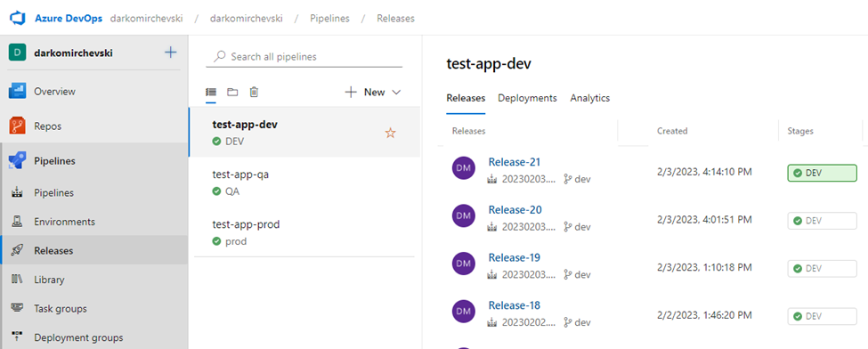Image resolution: width=868 pixels, height=349 pixels.
Task: Click the 2/3/2023, 4:14:10 PM timestamp
Action: (x=704, y=172)
